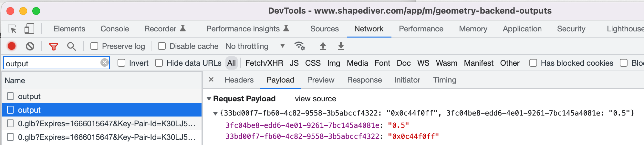Open the Headers tab
Image resolution: width=644 pixels, height=145 pixels.
pyautogui.click(x=239, y=80)
